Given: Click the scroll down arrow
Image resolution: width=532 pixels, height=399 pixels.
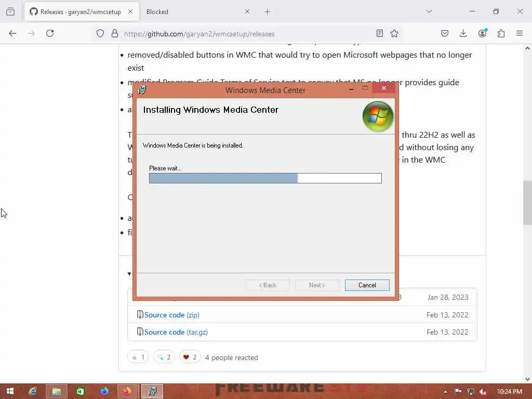Looking at the screenshot, I should (x=527, y=379).
